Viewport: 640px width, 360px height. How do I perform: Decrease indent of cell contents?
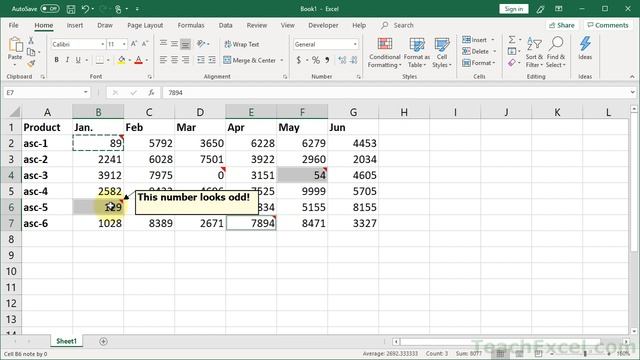coord(201,60)
